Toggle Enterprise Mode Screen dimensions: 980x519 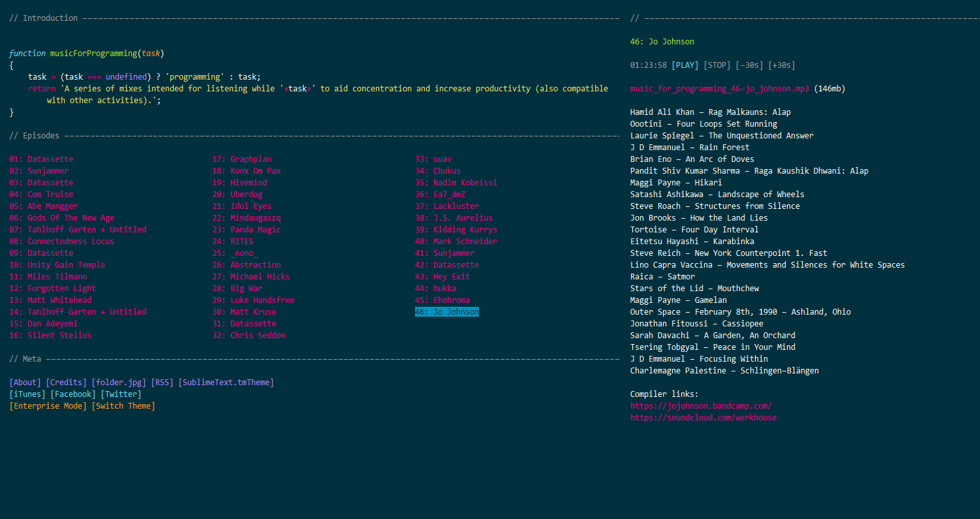click(x=47, y=405)
